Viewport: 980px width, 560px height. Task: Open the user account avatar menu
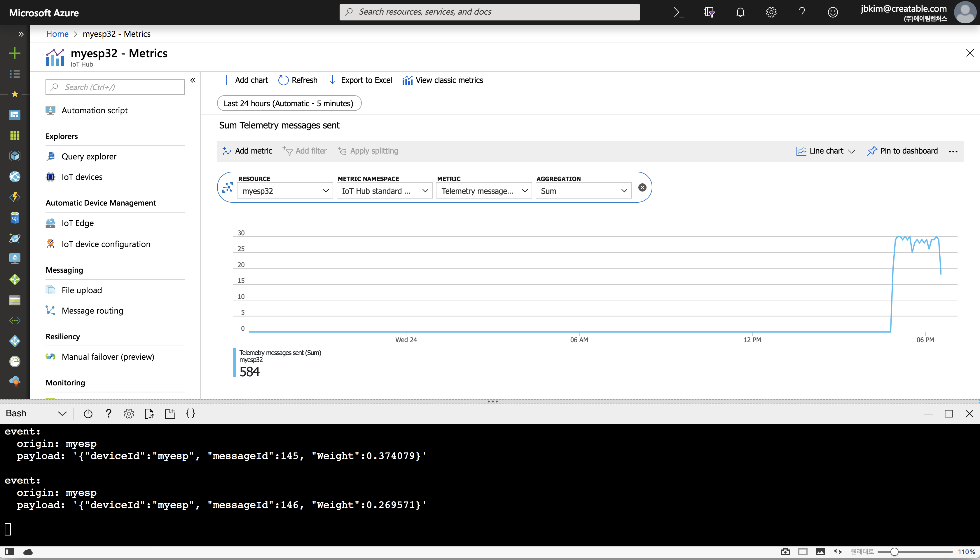pyautogui.click(x=965, y=12)
